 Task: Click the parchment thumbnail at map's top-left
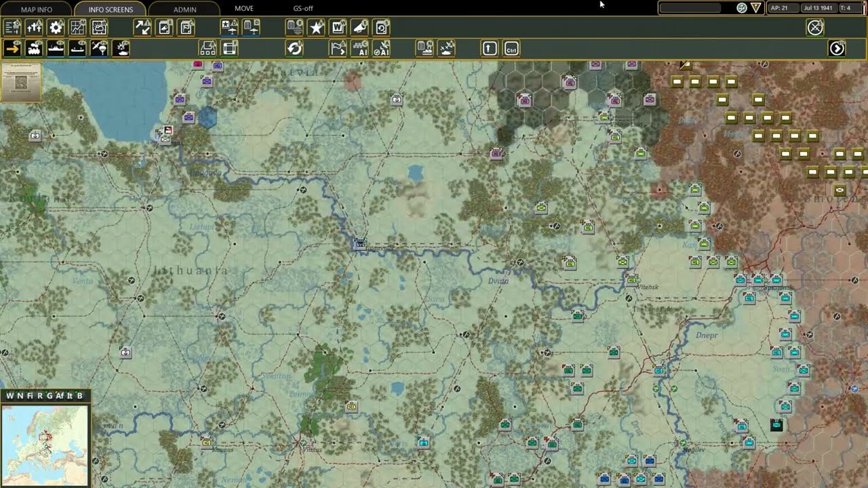pyautogui.click(x=20, y=82)
